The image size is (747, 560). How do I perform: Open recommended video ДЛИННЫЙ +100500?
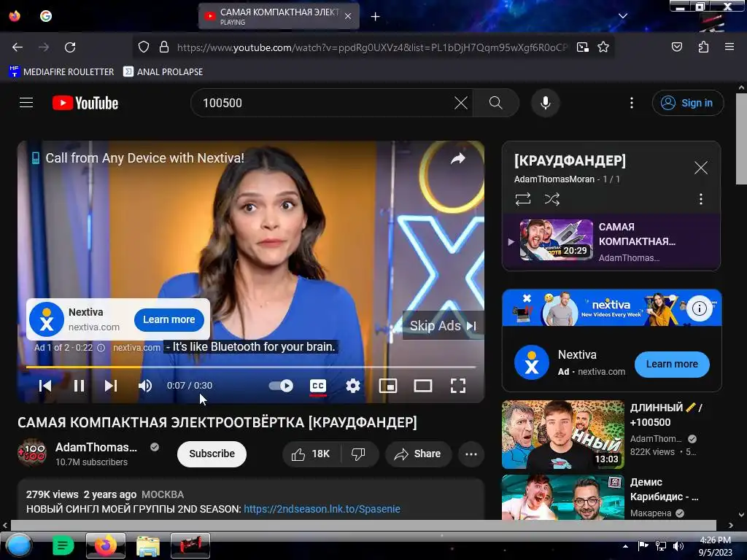tap(562, 435)
